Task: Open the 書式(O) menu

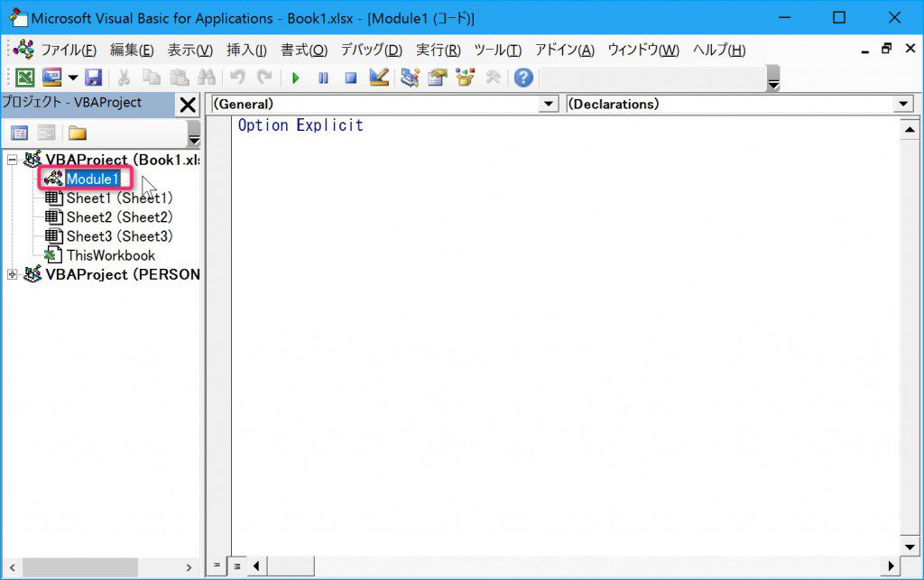Action: point(304,50)
